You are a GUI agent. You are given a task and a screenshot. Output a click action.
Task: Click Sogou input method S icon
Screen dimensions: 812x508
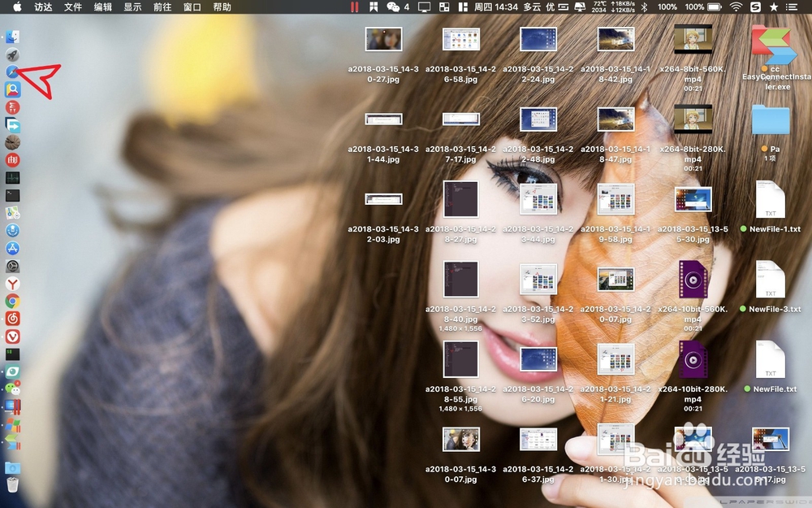pyautogui.click(x=755, y=7)
